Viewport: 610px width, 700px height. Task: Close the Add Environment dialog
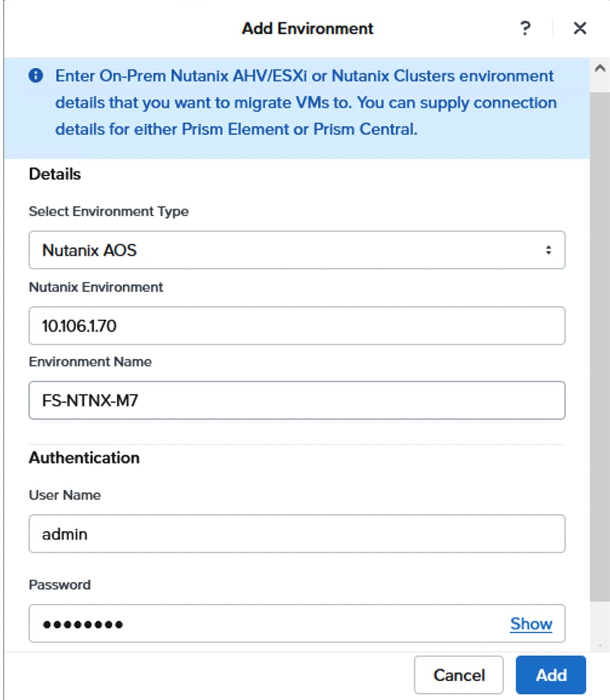click(x=578, y=28)
